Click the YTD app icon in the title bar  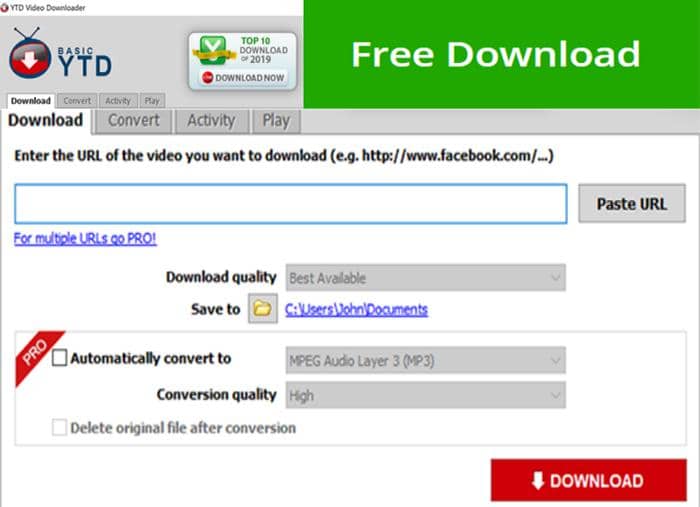pyautogui.click(x=4, y=8)
